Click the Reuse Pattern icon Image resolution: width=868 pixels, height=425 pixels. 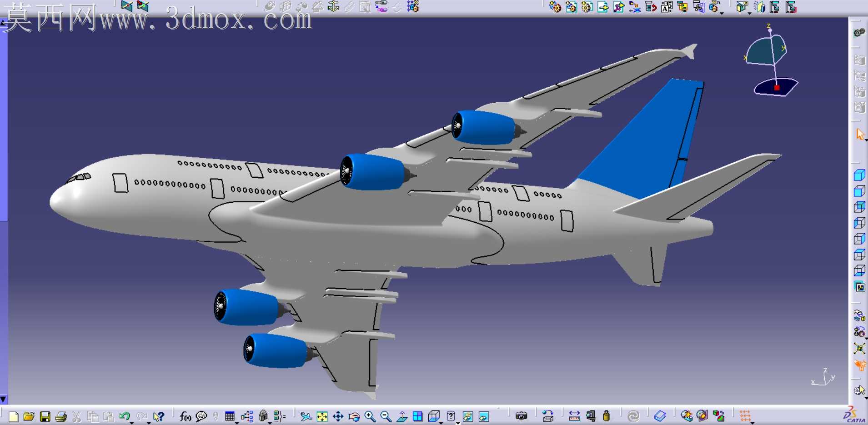(x=413, y=6)
